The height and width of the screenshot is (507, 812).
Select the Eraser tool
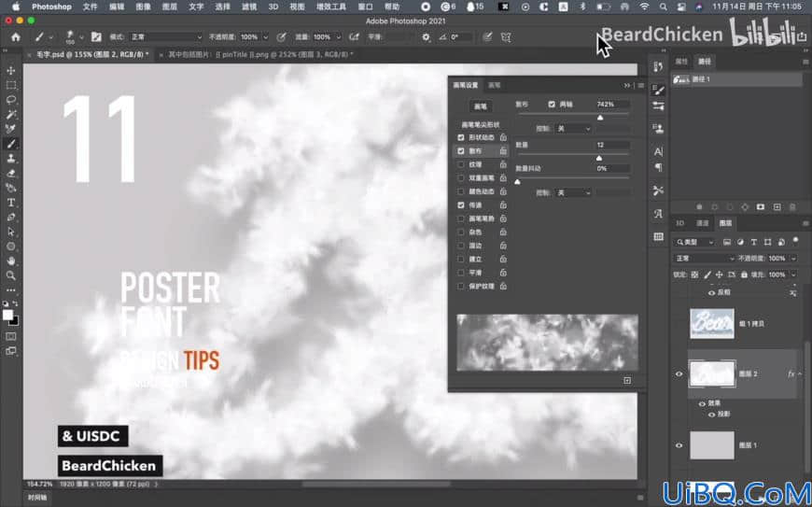11,173
